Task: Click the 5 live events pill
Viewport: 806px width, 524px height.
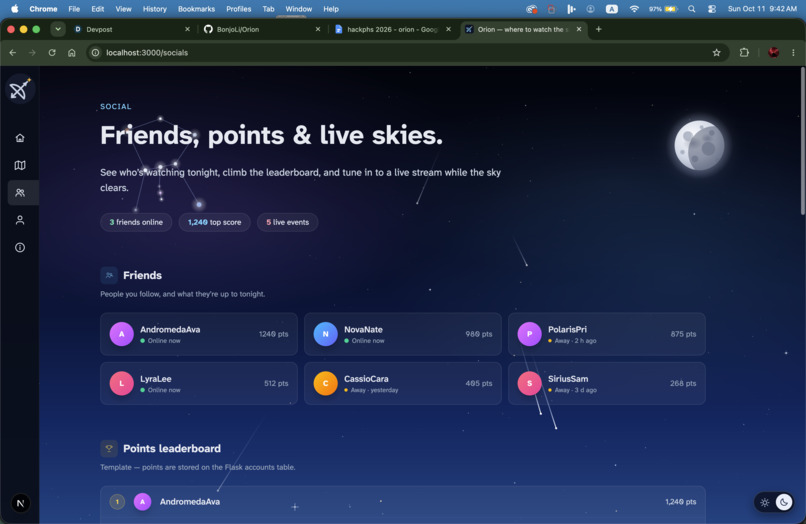Action: coord(287,222)
